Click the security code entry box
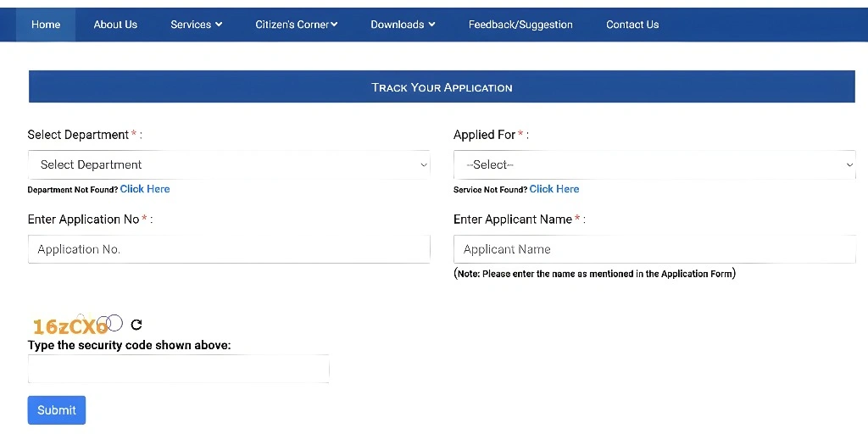868x434 pixels. pos(178,369)
